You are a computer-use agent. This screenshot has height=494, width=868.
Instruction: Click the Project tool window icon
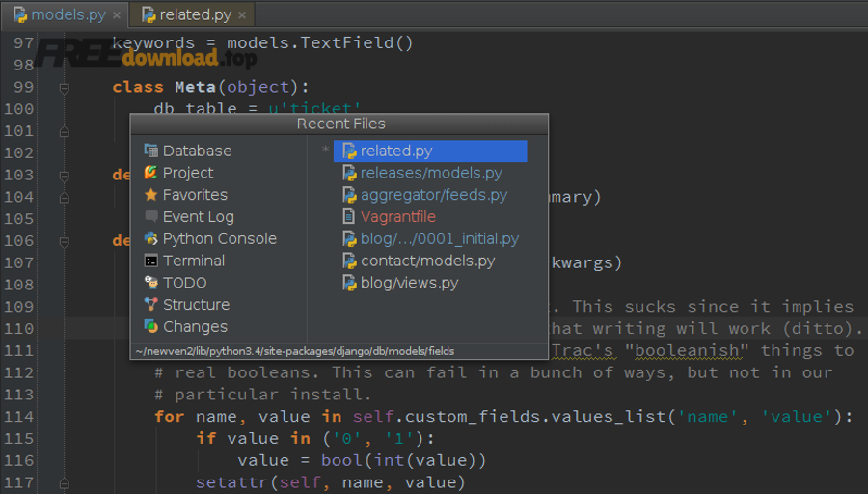[x=150, y=173]
